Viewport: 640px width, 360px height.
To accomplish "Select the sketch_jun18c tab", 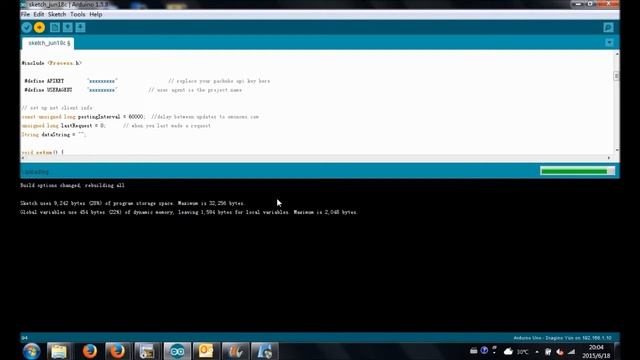I will tap(49, 43).
